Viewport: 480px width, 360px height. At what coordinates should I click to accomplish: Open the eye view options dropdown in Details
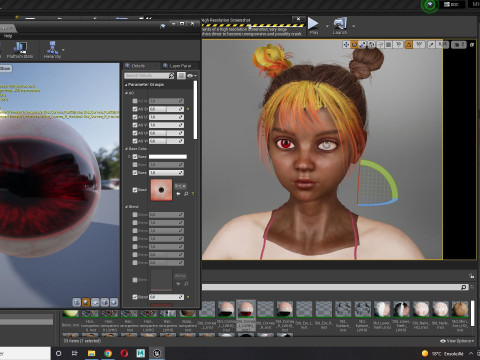tap(192, 76)
